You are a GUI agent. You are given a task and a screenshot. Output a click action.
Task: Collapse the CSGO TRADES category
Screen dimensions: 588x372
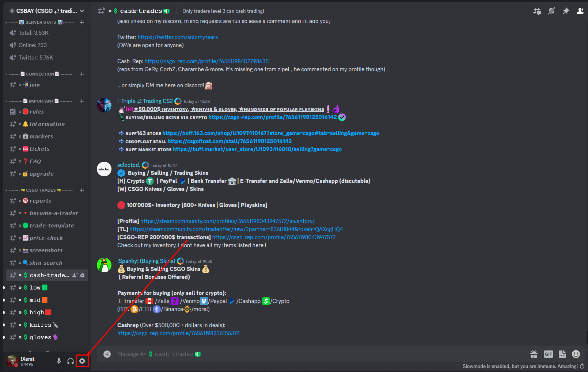[x=39, y=190]
